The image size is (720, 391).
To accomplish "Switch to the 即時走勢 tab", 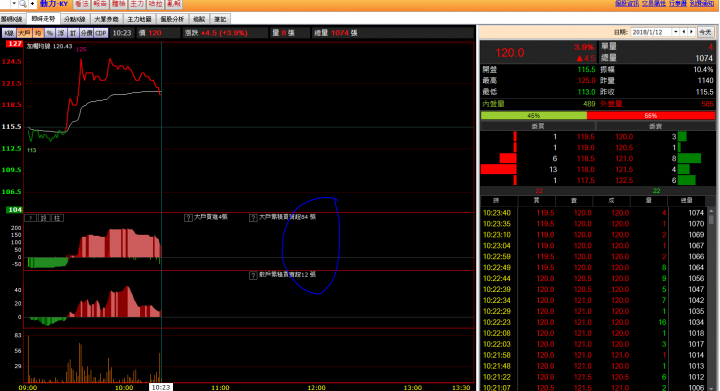I will click(43, 19).
